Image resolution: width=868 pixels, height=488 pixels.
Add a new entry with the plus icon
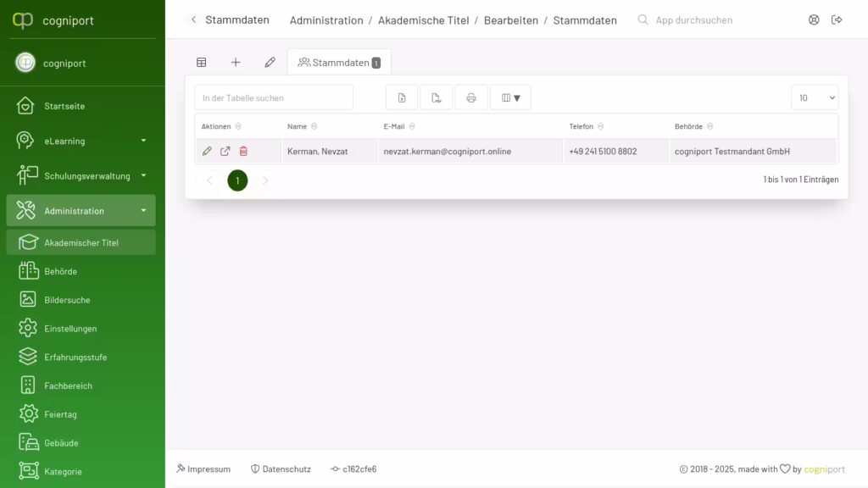point(236,61)
